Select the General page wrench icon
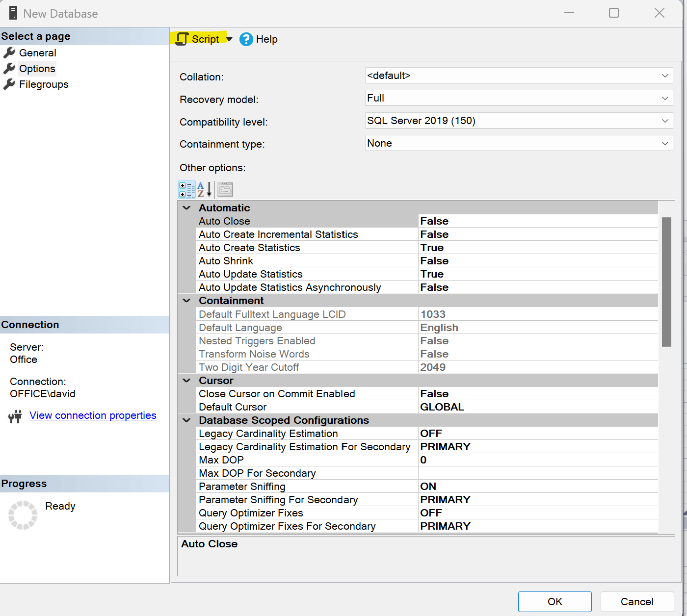Viewport: 687px width, 616px height. point(10,52)
